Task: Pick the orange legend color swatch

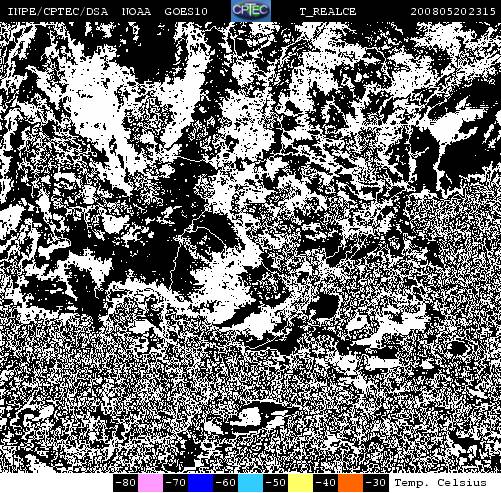Action: click(x=350, y=483)
